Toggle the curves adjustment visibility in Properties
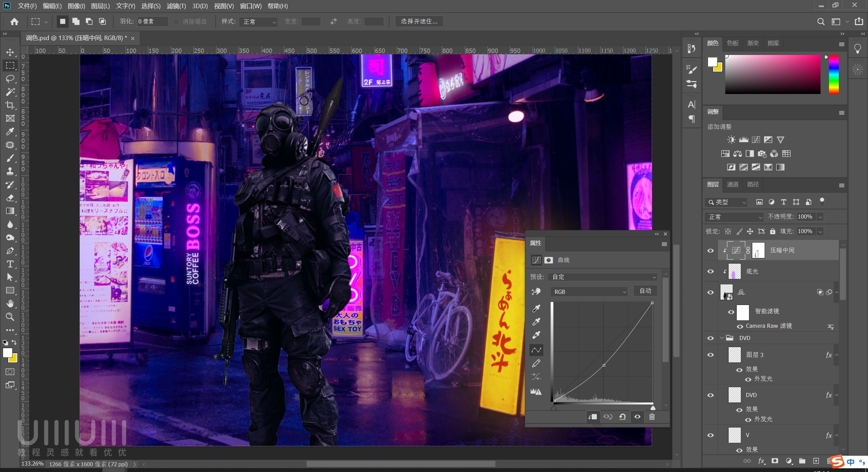 click(x=637, y=417)
